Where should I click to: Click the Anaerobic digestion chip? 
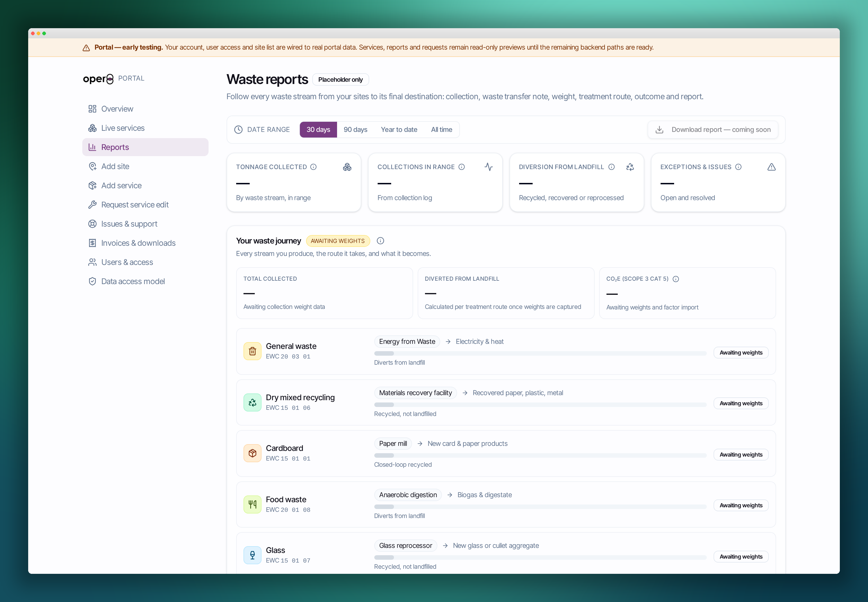coord(408,495)
